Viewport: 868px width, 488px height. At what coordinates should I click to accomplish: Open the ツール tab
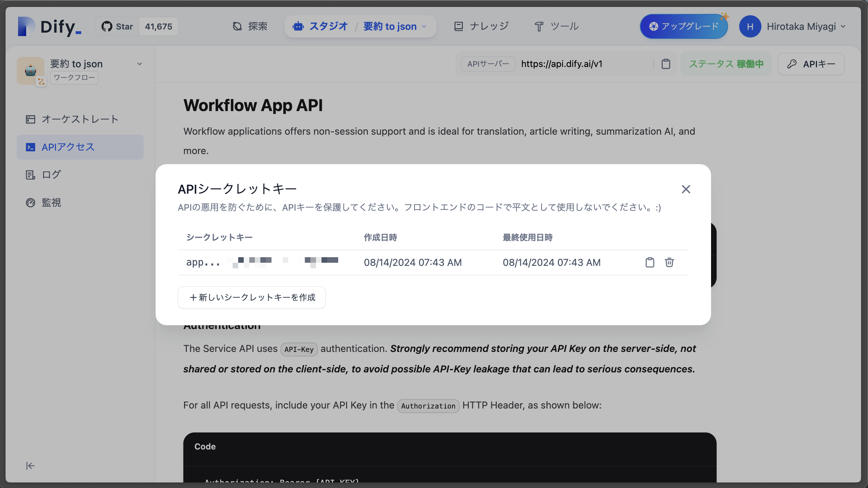click(556, 26)
